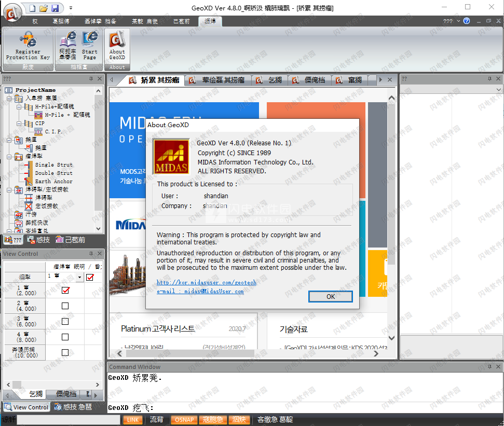The height and width of the screenshot is (426, 504).
Task: Click the Open folder quick-access icon
Action: pos(44,8)
